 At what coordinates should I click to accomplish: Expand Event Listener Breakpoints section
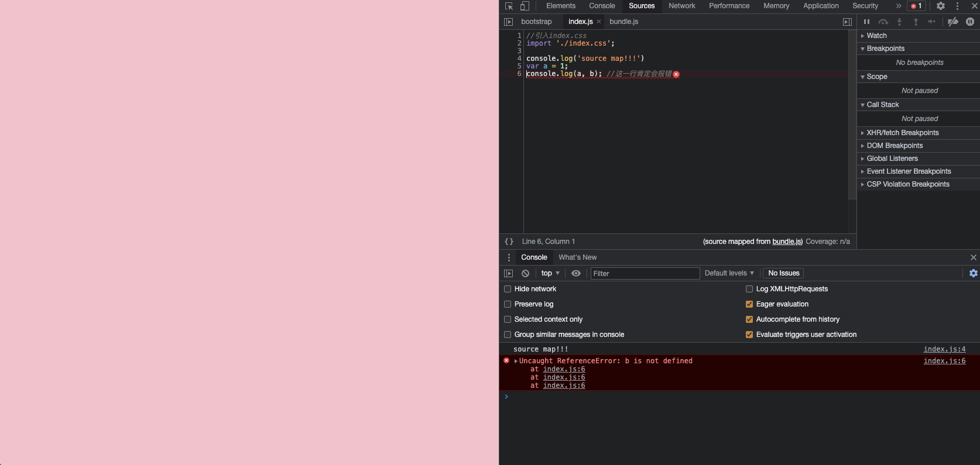pos(919,171)
